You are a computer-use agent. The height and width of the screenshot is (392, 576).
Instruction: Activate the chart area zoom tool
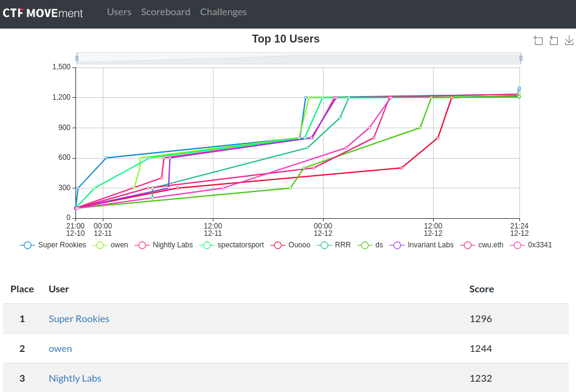coord(538,41)
